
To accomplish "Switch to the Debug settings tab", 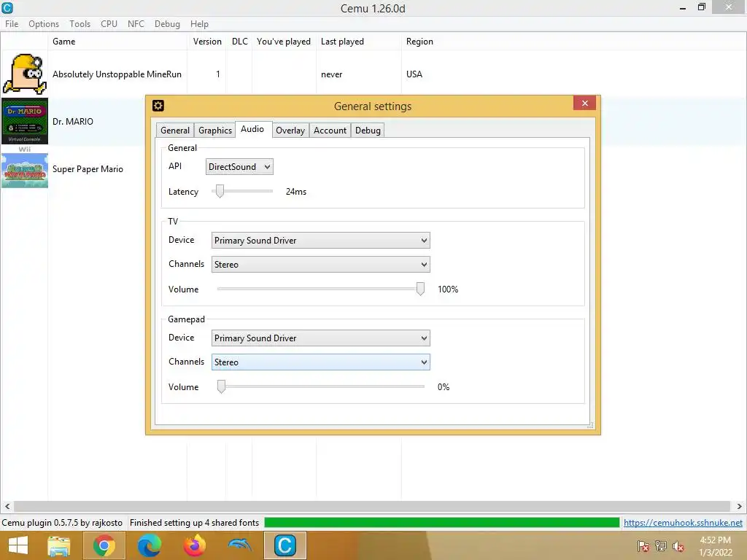I will (368, 131).
